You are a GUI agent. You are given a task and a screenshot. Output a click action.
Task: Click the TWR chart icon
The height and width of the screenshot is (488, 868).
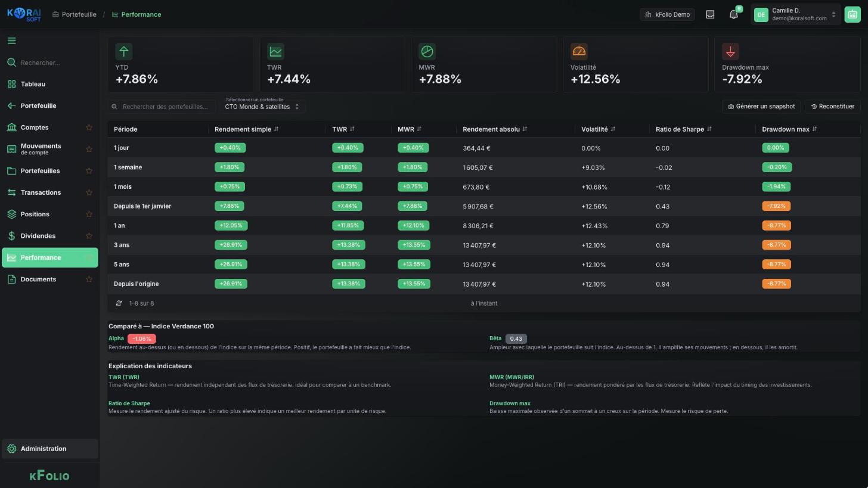pos(275,51)
